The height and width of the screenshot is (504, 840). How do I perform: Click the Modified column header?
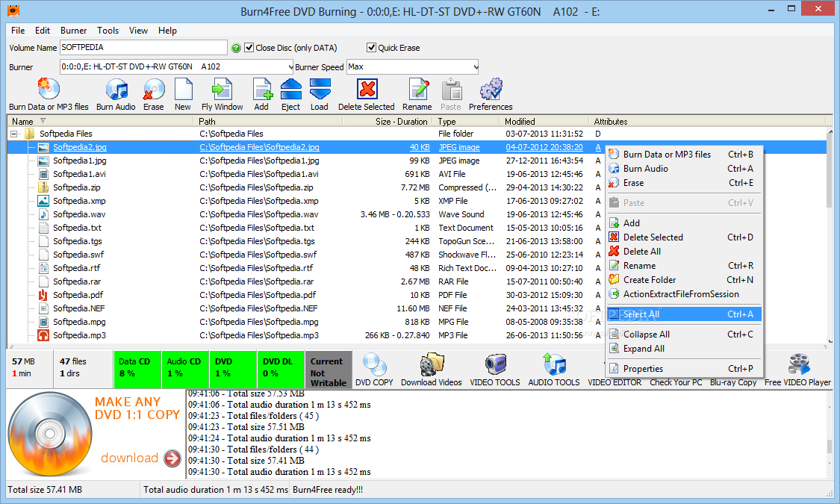pos(545,122)
